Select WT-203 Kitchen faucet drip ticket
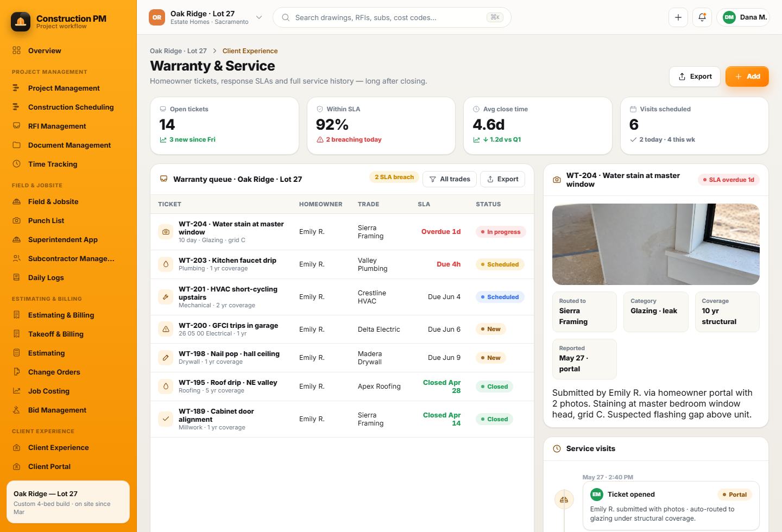This screenshot has height=532, width=782. 342,264
